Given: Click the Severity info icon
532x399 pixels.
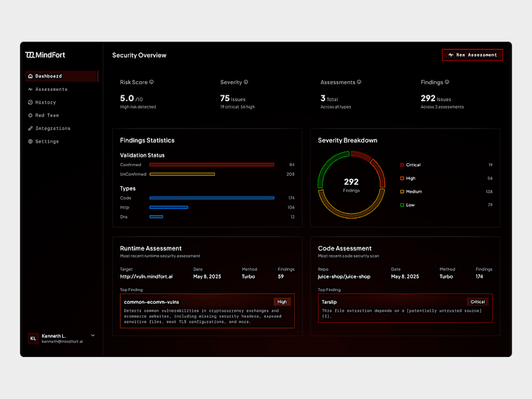Looking at the screenshot, I should pos(246,82).
